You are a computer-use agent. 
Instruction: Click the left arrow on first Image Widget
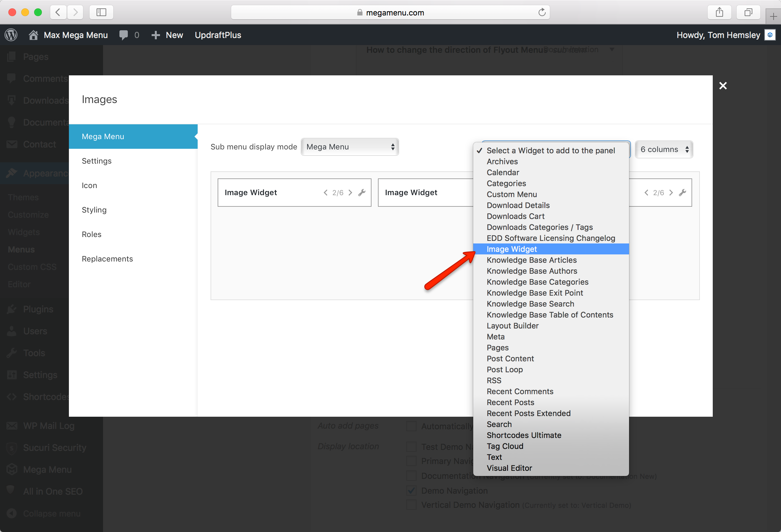click(325, 193)
